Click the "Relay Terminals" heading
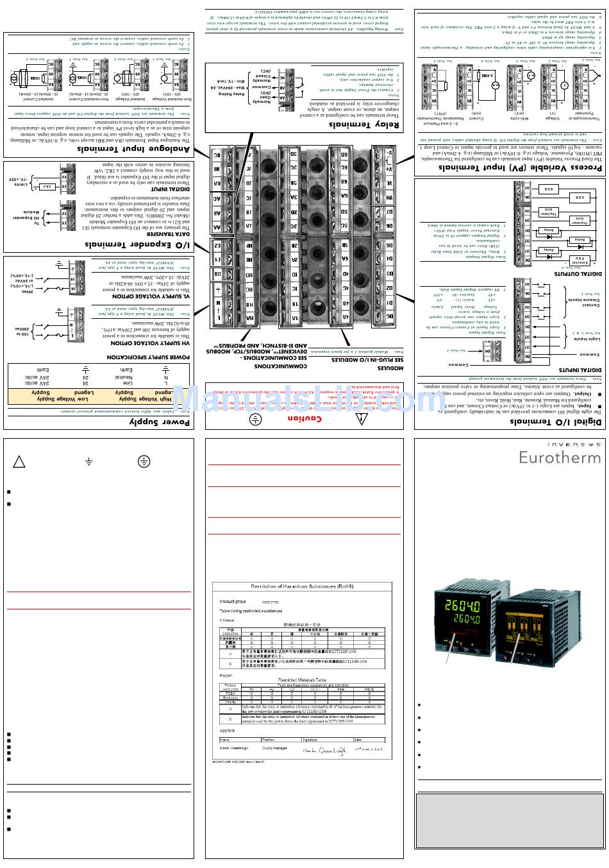Image resolution: width=609 pixels, height=868 pixels. click(x=364, y=124)
